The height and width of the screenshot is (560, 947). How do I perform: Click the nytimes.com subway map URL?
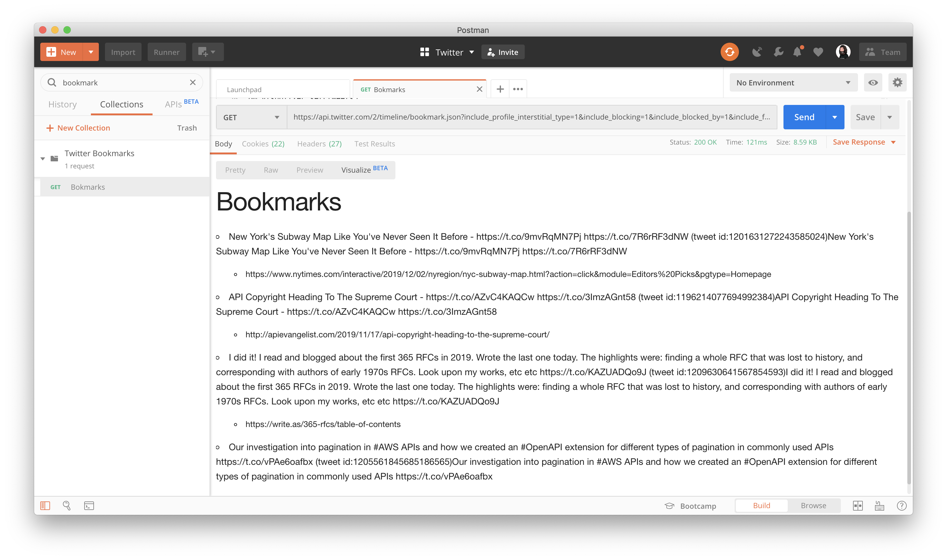[x=508, y=274]
